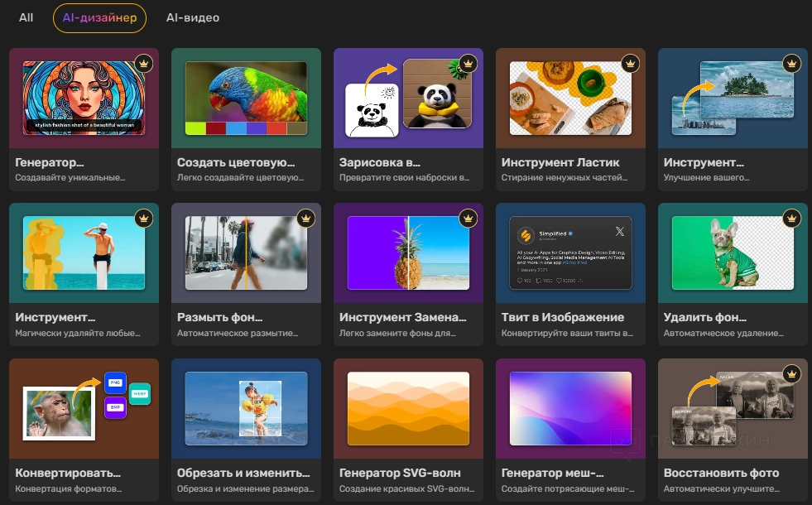The image size is (812, 505).
Task: Click the crown badge on Восстановить фото card
Action: (792, 373)
